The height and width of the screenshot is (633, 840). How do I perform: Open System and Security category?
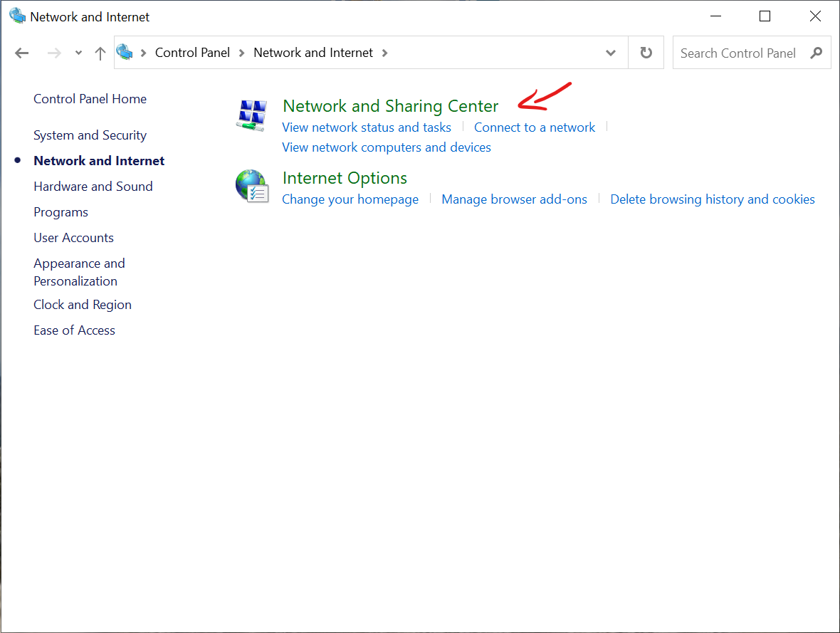coord(90,135)
